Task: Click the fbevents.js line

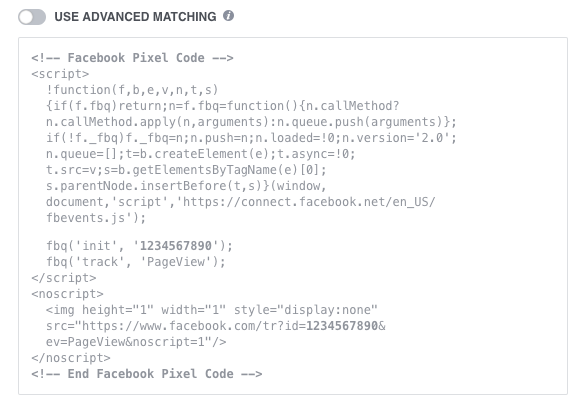Action: pyautogui.click(x=96, y=218)
